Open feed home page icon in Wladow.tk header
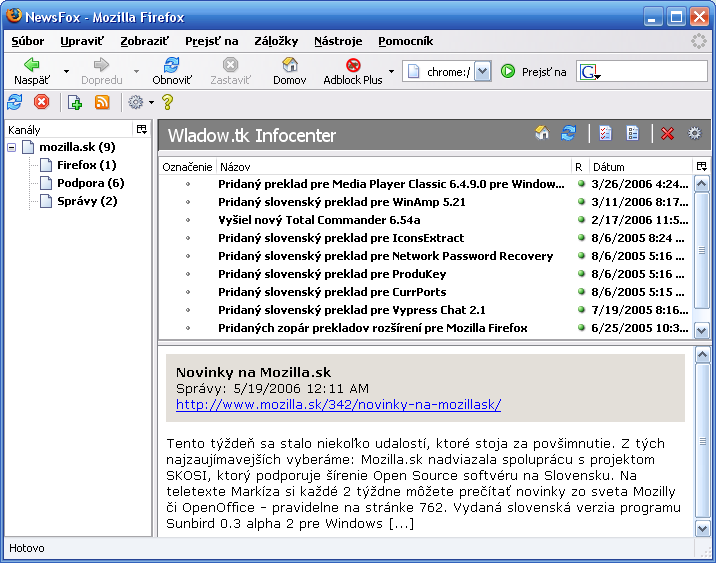The width and height of the screenshot is (716, 563). [542, 133]
